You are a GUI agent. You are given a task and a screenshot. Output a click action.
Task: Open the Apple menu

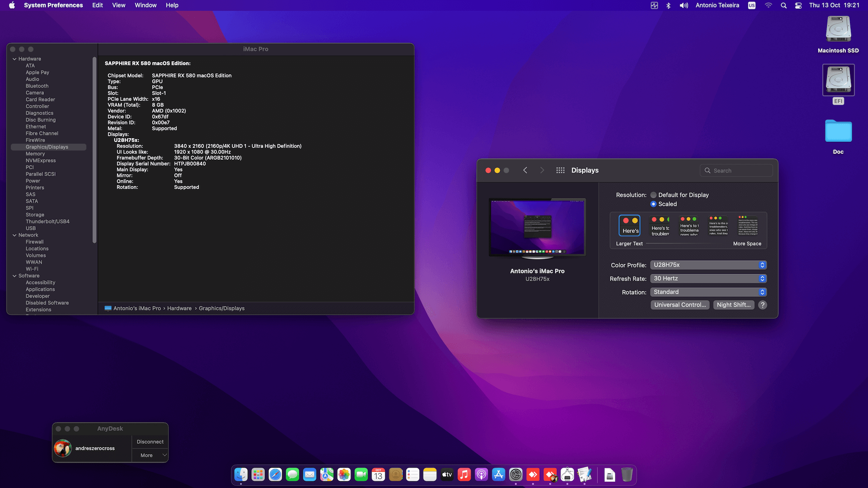click(x=12, y=5)
